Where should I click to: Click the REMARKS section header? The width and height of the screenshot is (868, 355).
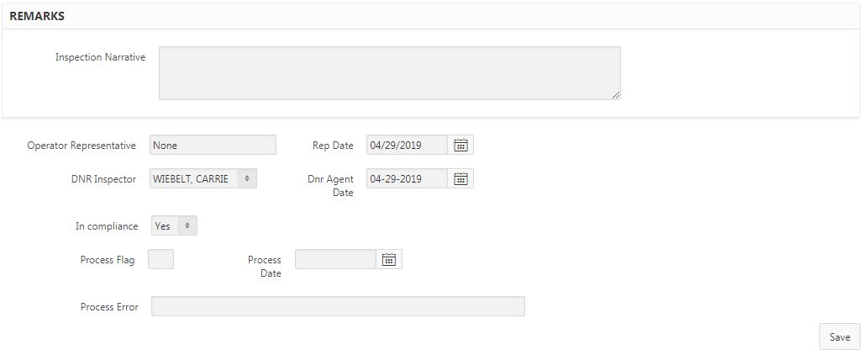tap(37, 16)
